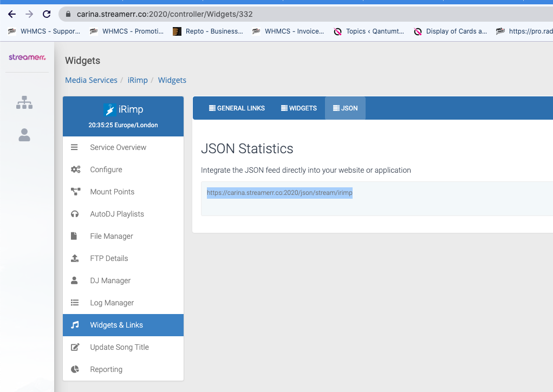Image resolution: width=553 pixels, height=392 pixels.
Task: Open the Topics ‹ Qantumt... bookmark
Action: click(x=369, y=31)
